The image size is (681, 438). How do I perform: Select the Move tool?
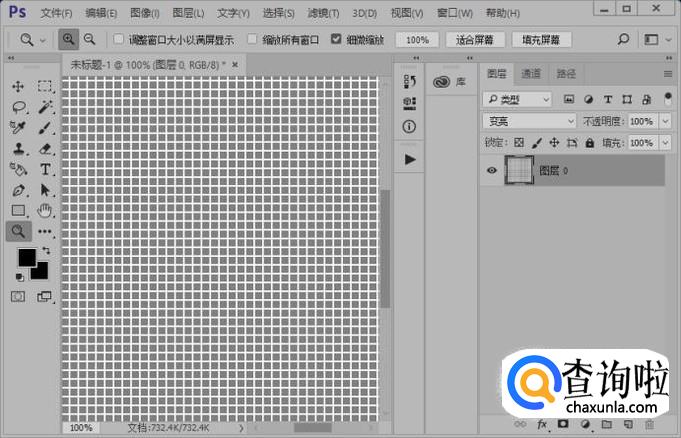pos(18,87)
